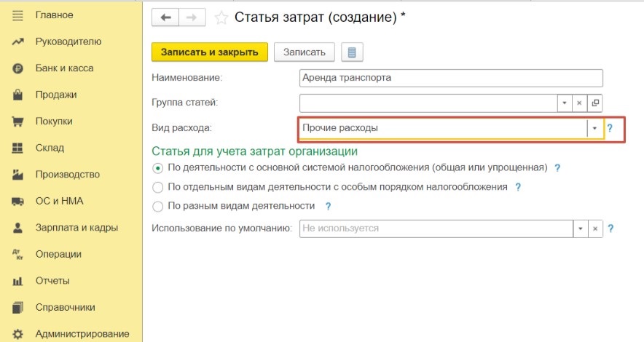
Task: Click the hamburger icon beside Главное
Action: [17, 15]
